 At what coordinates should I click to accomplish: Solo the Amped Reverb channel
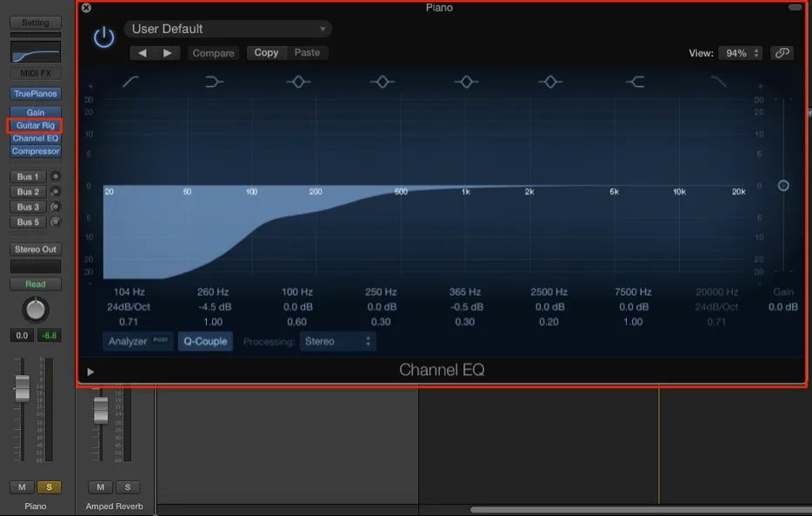click(128, 487)
